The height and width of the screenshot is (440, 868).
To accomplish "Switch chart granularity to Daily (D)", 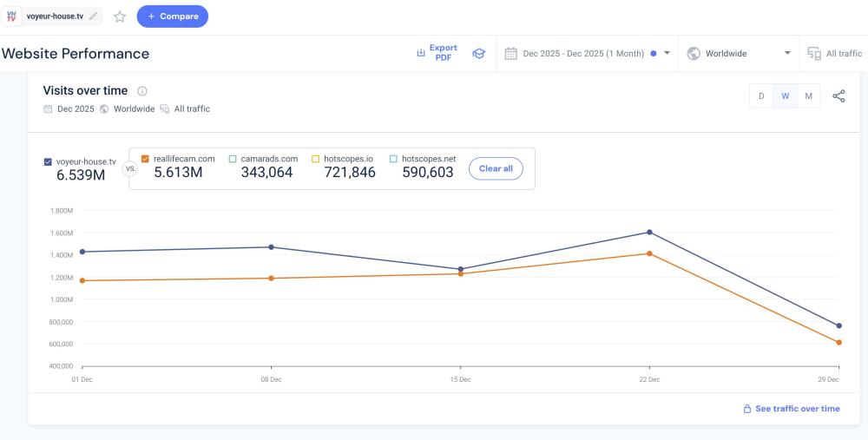I will click(x=761, y=96).
